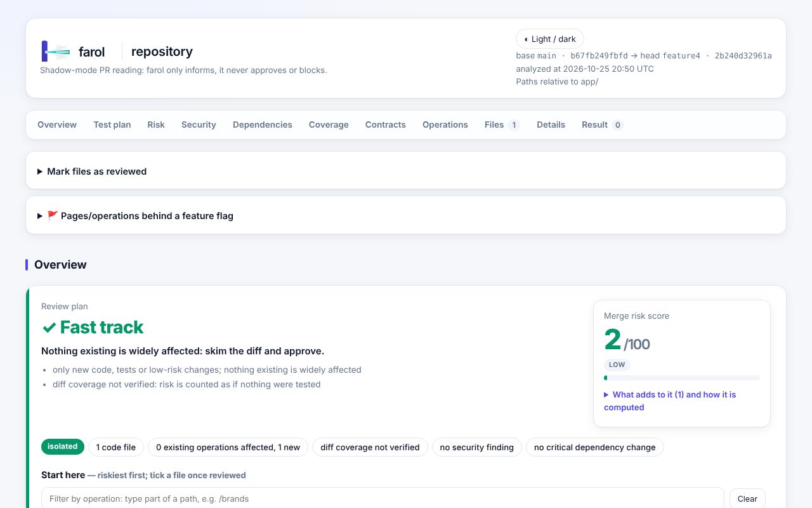Click the Clear button next to filter
This screenshot has width=812, height=508.
coord(747,498)
